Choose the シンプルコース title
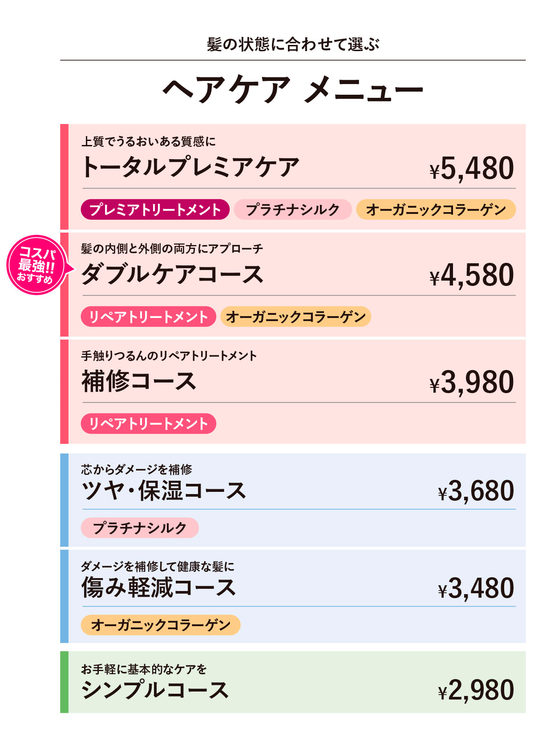The width and height of the screenshot is (534, 756). pos(155,690)
